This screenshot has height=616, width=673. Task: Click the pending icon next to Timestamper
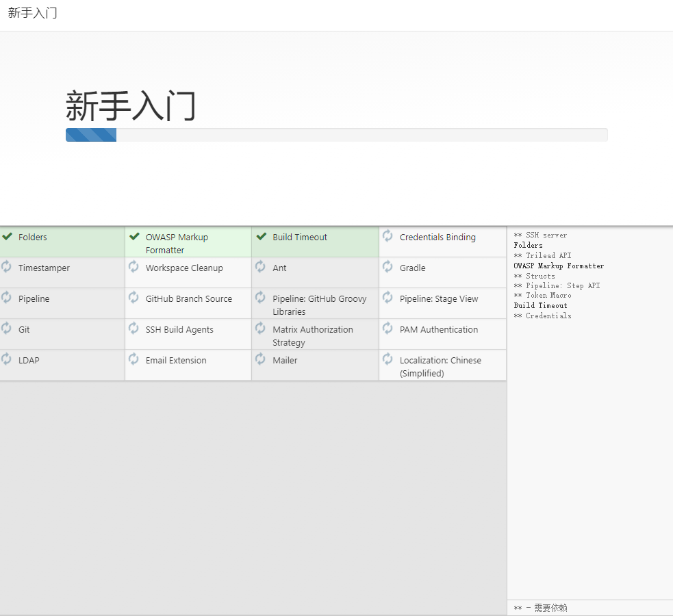(6, 266)
